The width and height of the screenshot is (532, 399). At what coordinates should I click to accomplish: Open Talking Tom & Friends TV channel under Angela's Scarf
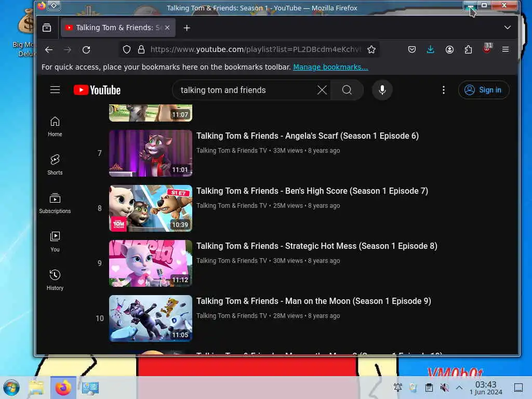click(x=231, y=151)
